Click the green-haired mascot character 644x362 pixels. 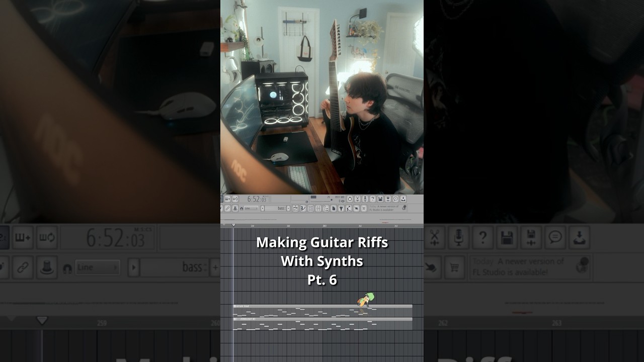click(x=366, y=300)
